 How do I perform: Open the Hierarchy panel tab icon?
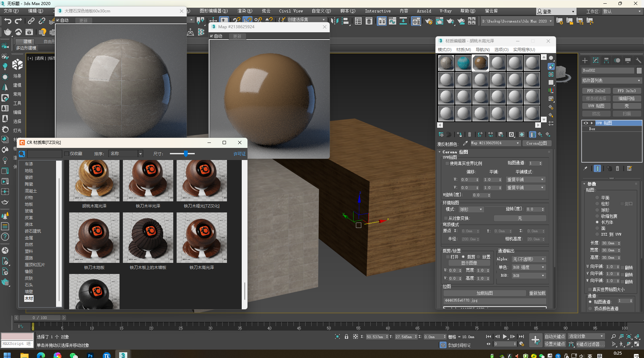tap(606, 61)
